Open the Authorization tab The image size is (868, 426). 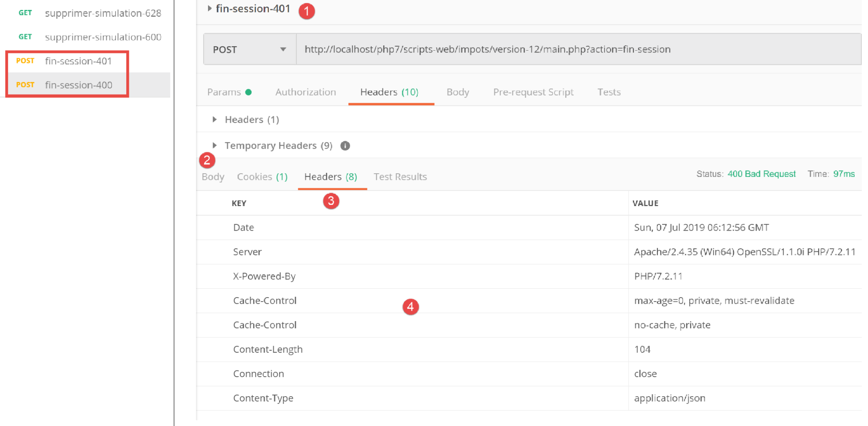click(x=305, y=92)
